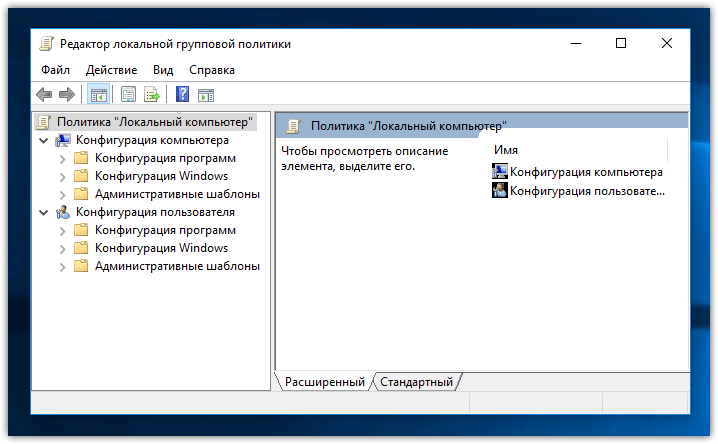The height and width of the screenshot is (444, 718).
Task: Select Конфигурация пользовате... in the right list
Action: pyautogui.click(x=587, y=190)
